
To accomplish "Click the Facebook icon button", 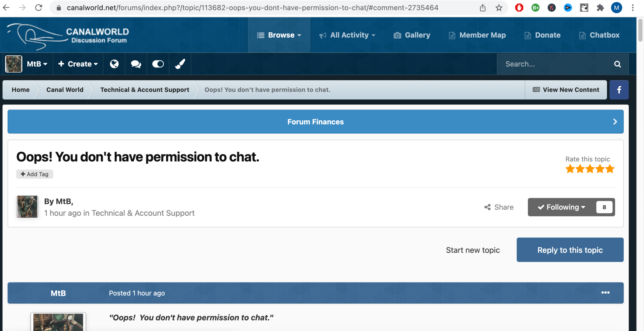I will pos(619,90).
